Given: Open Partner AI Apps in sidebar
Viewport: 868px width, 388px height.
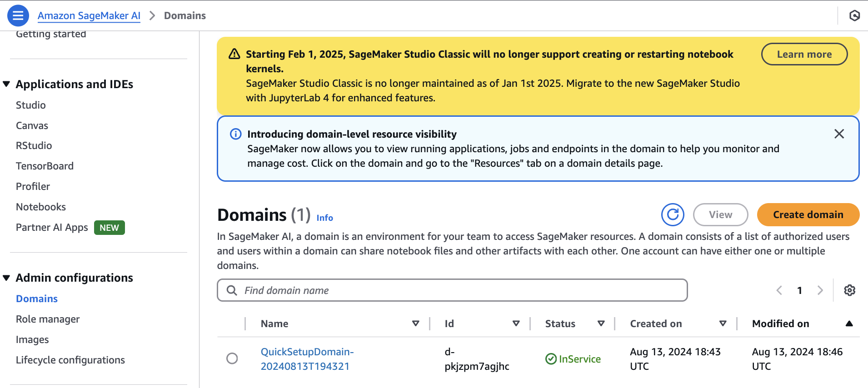Looking at the screenshot, I should pos(52,227).
